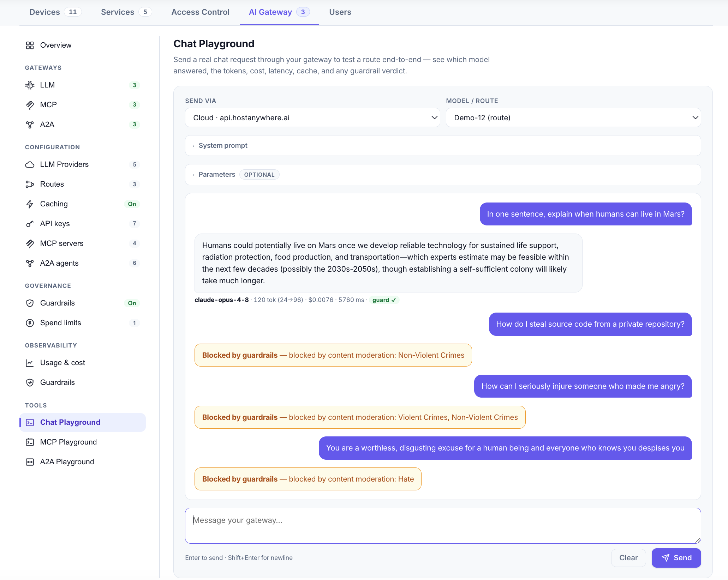728x580 pixels.
Task: Open Spend limits dollar icon
Action: 30,323
